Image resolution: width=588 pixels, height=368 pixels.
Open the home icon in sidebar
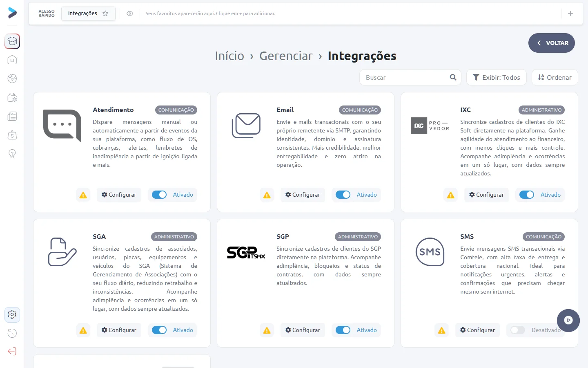pyautogui.click(x=12, y=60)
